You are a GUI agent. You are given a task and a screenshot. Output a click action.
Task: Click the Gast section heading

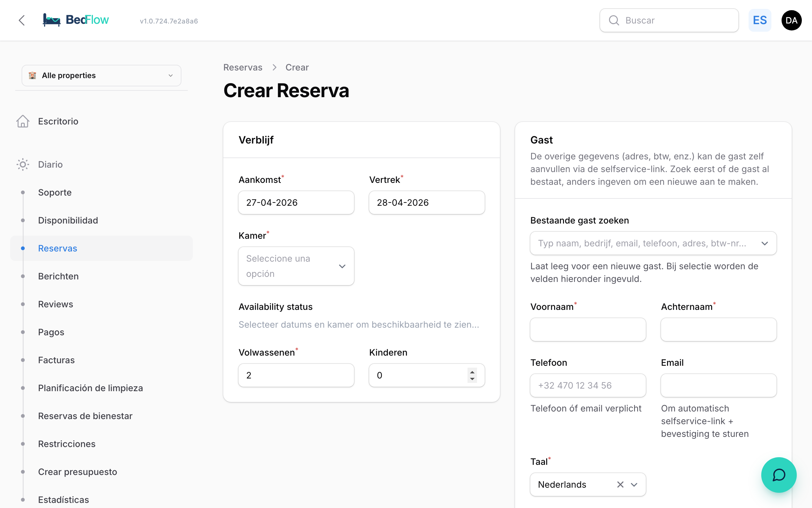point(541,140)
